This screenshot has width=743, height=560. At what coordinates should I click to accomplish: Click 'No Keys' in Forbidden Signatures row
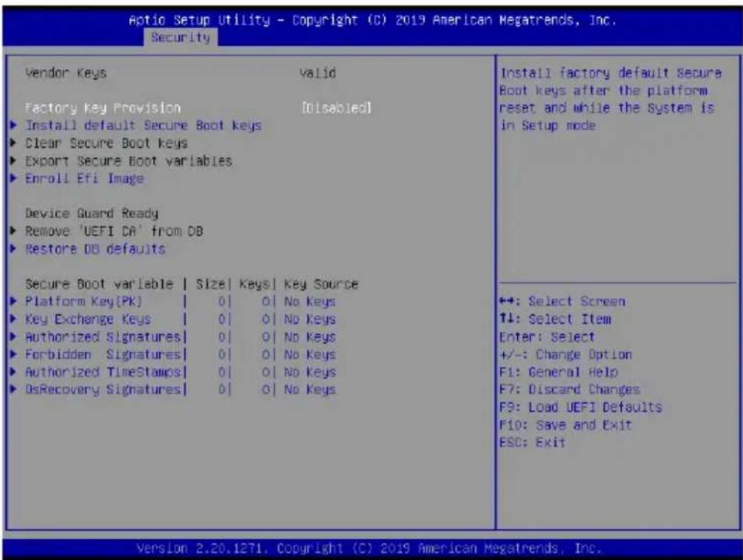[x=309, y=354]
